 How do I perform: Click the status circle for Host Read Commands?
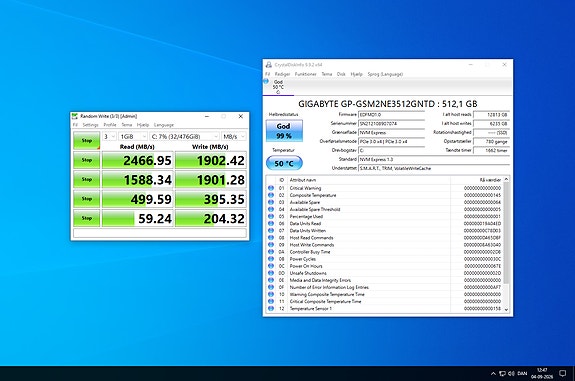[271, 238]
